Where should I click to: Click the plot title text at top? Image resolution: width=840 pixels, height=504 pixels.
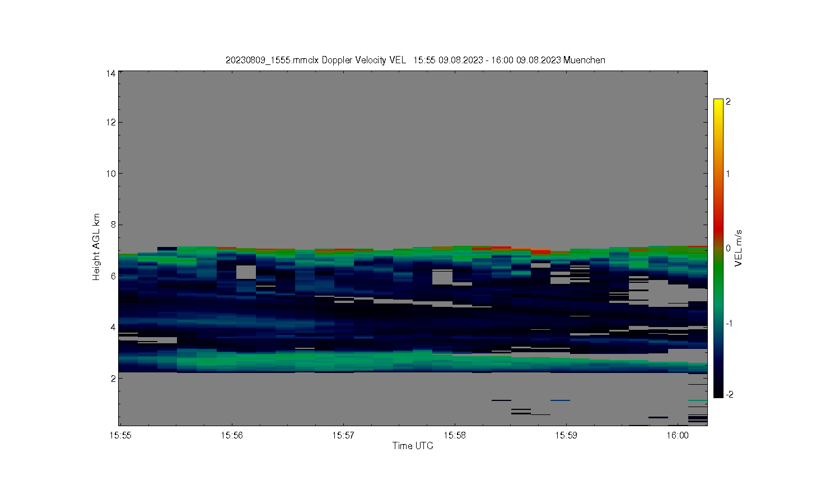click(415, 60)
